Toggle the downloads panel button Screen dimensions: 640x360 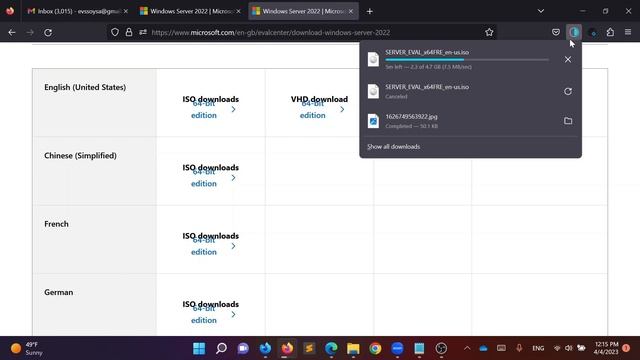[x=574, y=32]
